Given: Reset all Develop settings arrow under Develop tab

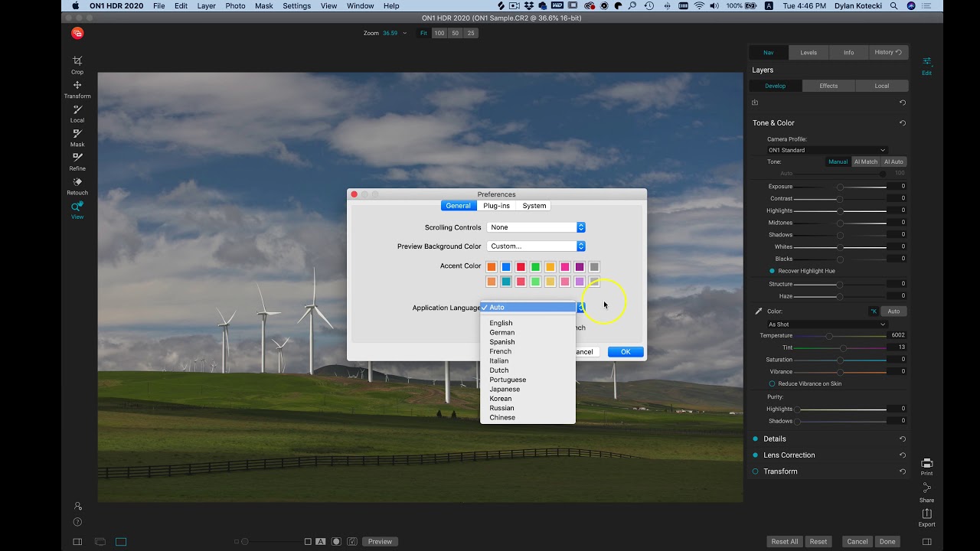Looking at the screenshot, I should click(x=903, y=103).
